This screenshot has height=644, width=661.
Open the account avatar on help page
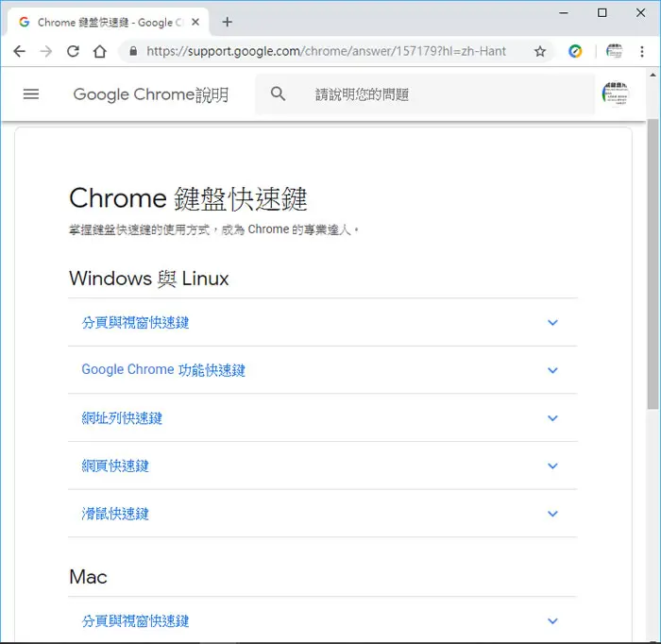615,94
